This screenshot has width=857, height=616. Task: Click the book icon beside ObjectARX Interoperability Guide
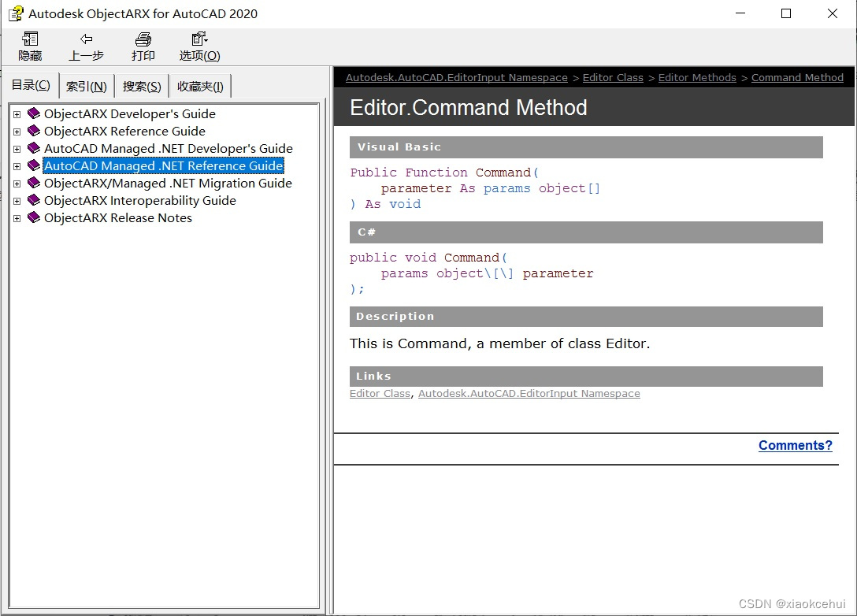[x=34, y=200]
